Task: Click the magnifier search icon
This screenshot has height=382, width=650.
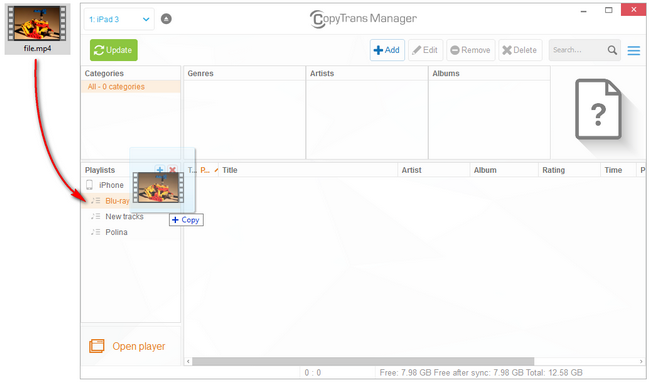Action: (x=612, y=50)
